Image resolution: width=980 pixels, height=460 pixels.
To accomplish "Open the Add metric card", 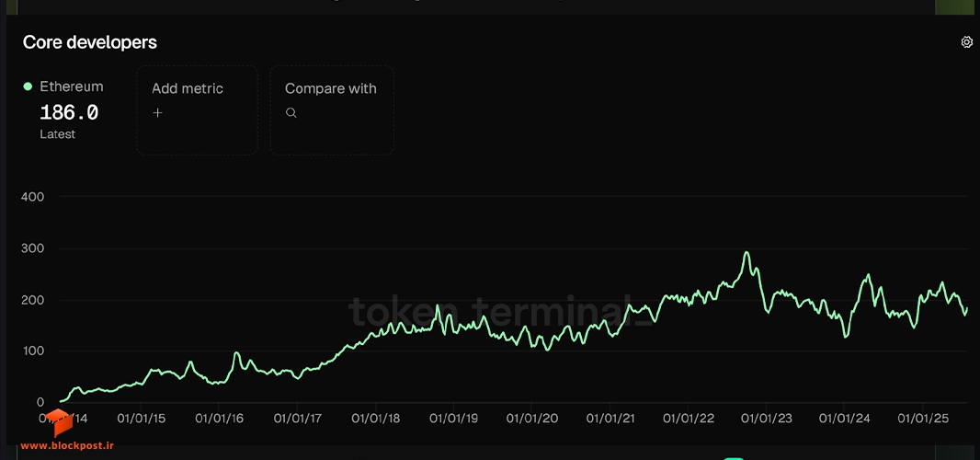I will coord(197,110).
